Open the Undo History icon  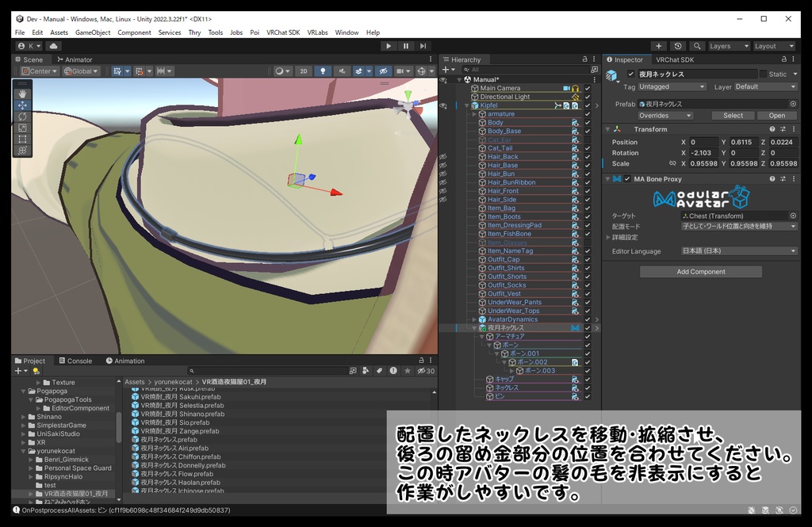[677, 46]
